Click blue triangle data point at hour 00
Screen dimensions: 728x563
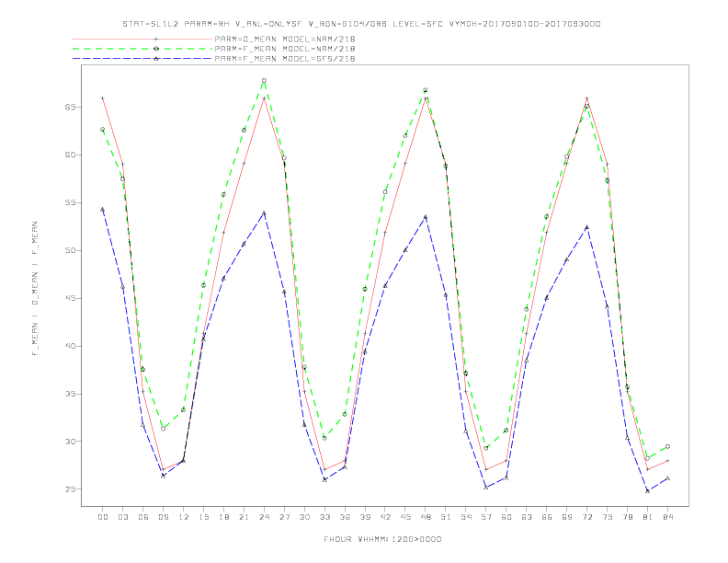103,210
